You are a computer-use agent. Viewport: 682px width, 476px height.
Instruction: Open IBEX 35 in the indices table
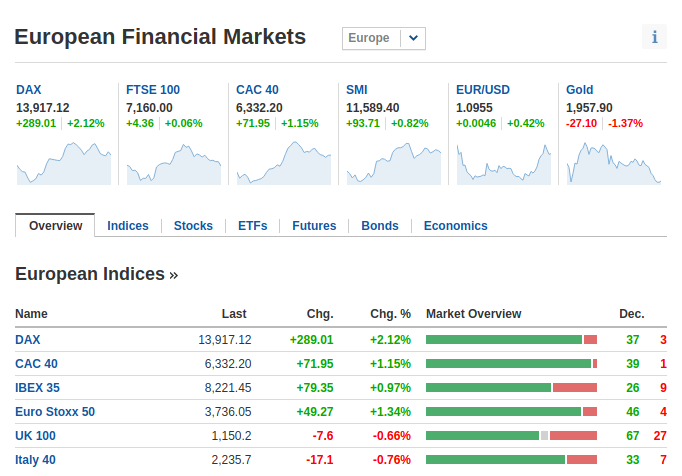coord(37,388)
